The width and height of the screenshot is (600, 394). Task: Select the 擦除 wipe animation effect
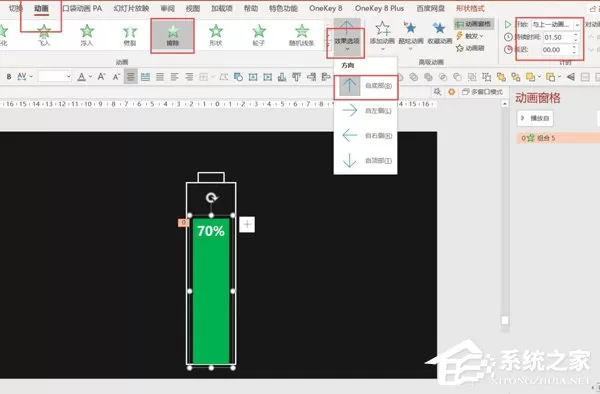pos(173,36)
